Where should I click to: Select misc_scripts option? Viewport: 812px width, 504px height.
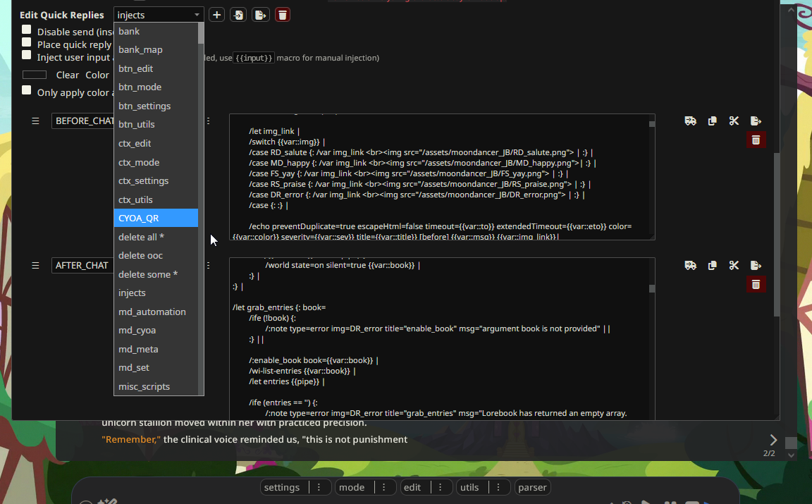(x=156, y=386)
